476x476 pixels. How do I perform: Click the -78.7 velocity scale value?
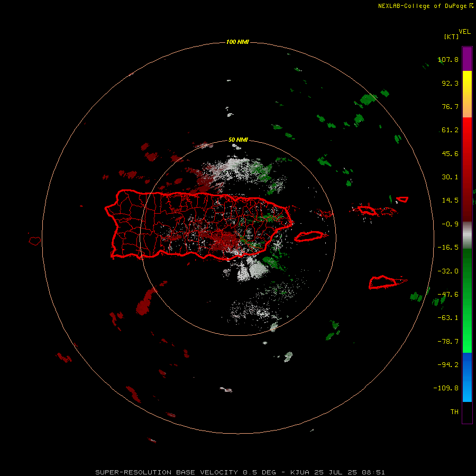(448, 342)
